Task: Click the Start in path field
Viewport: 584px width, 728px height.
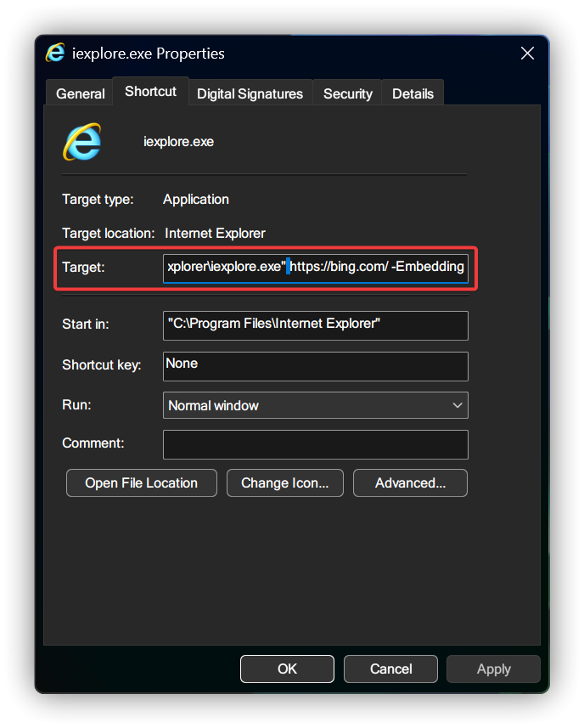Action: [316, 325]
